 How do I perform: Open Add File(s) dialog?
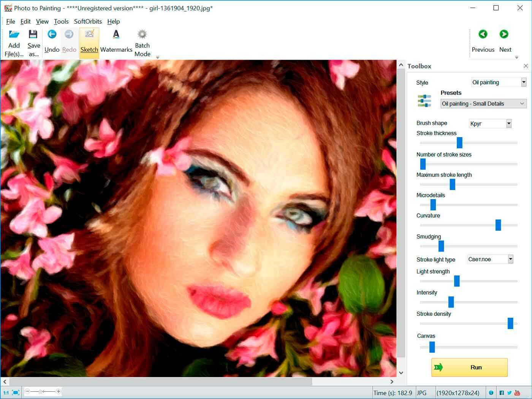pos(14,42)
